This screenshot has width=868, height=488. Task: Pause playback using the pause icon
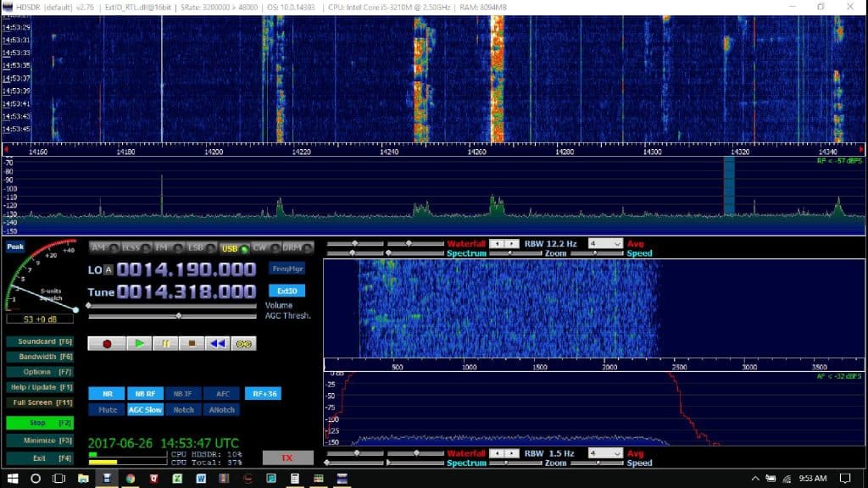pos(164,343)
